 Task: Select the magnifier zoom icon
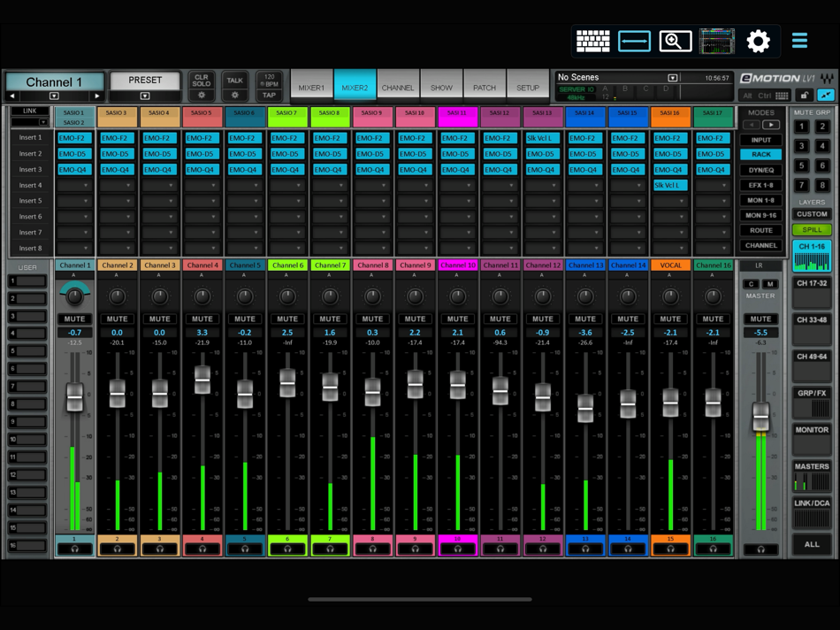coord(675,42)
